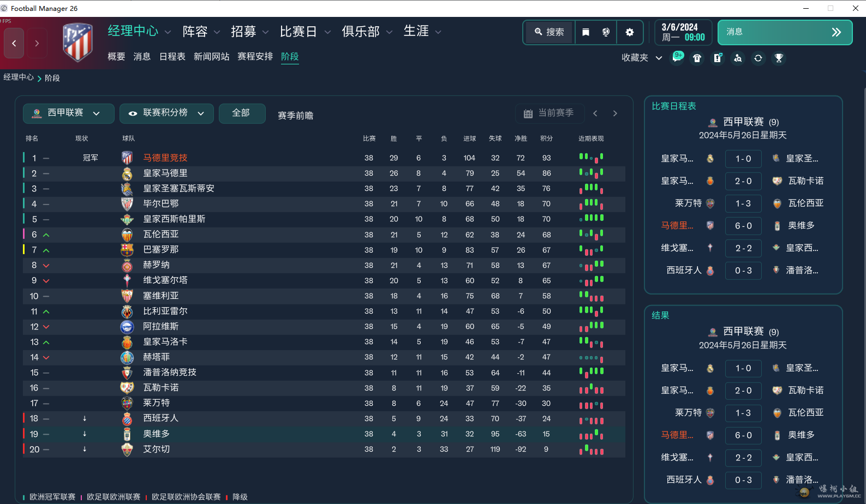Open the 西甲联赛 competition dropdown
Viewport: 866px width, 504px height.
click(x=69, y=113)
